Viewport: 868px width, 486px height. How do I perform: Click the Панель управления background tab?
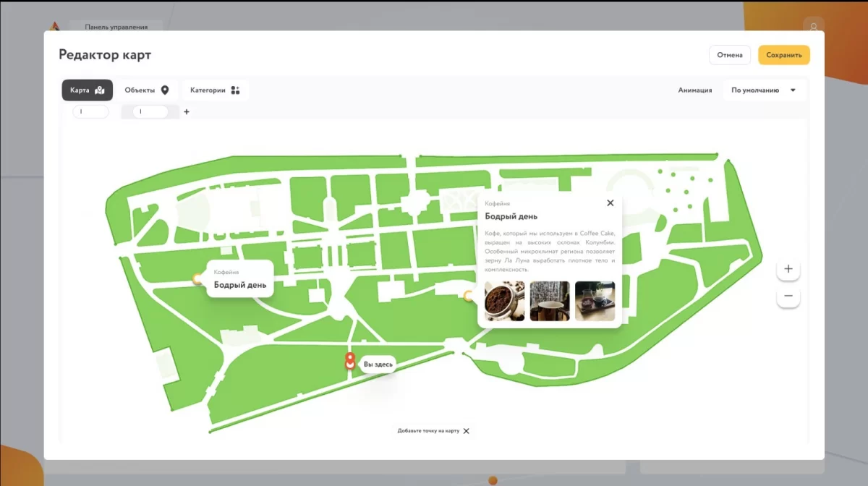[116, 27]
